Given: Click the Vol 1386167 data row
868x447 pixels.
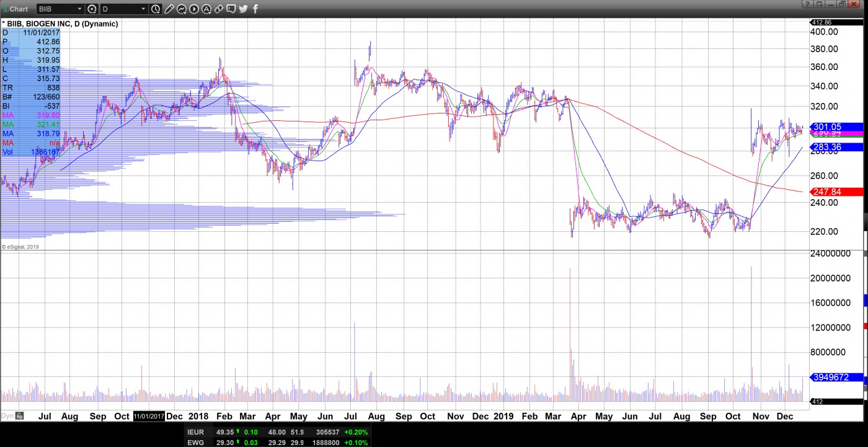Looking at the screenshot, I should tap(31, 152).
